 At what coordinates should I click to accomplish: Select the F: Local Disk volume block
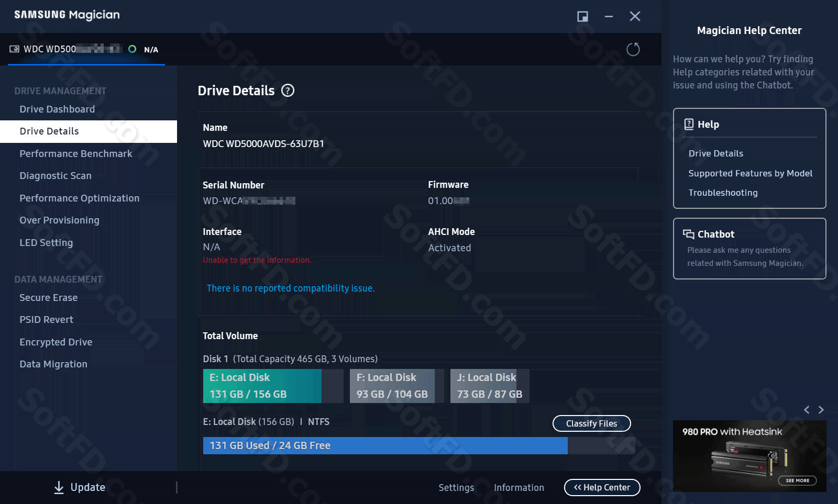click(x=396, y=386)
